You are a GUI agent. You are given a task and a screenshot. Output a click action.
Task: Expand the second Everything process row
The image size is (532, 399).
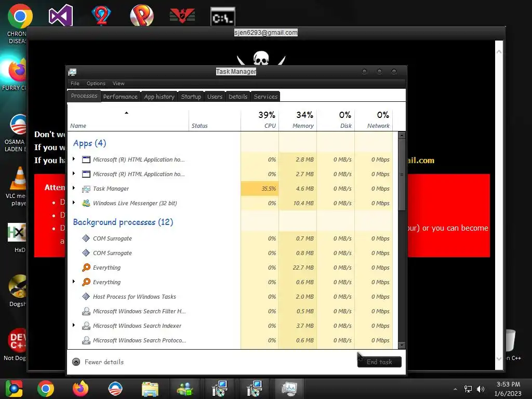(74, 282)
